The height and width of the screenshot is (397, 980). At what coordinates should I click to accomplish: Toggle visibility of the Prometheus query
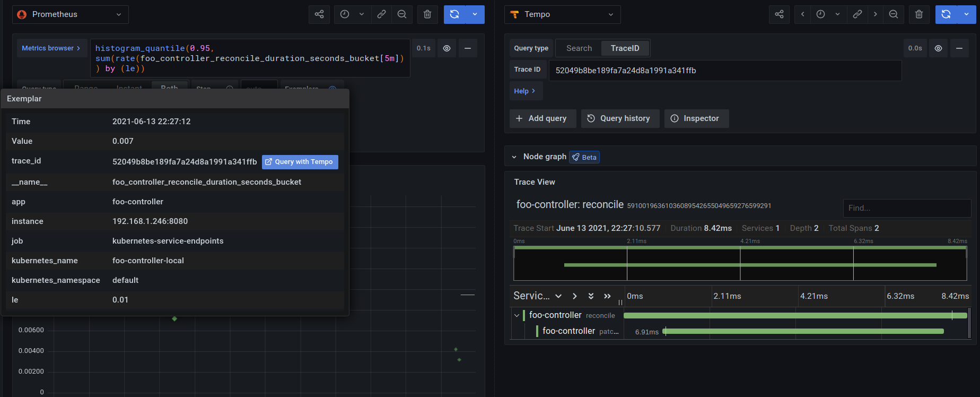[447, 48]
